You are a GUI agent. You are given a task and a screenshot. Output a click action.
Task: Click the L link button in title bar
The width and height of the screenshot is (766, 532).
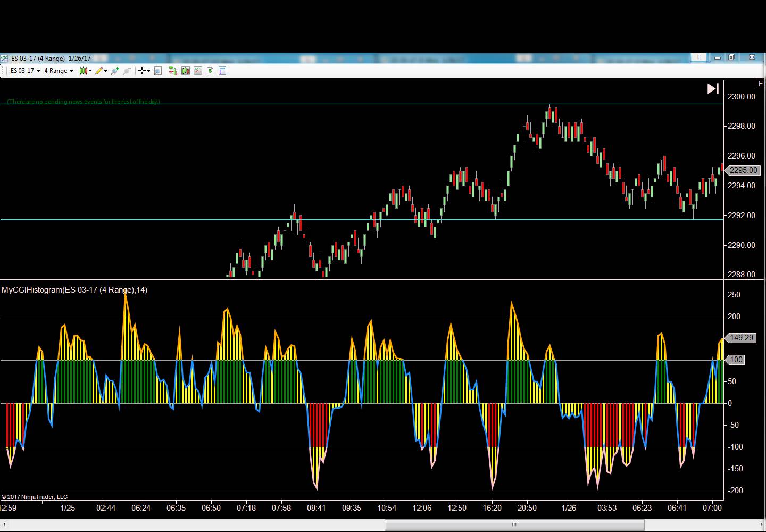coord(699,57)
